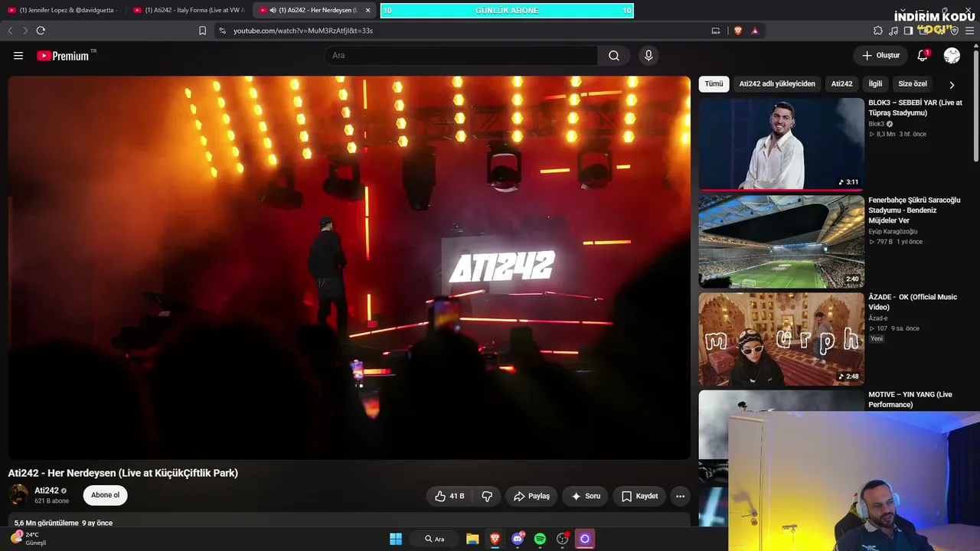
Task: Open the Blok3 channel name
Action: point(876,124)
